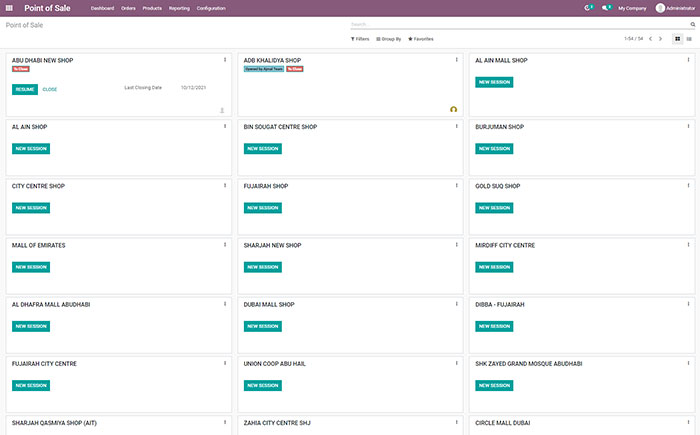Open FUJAIRAH CITY CENTRE card menu

(225, 363)
